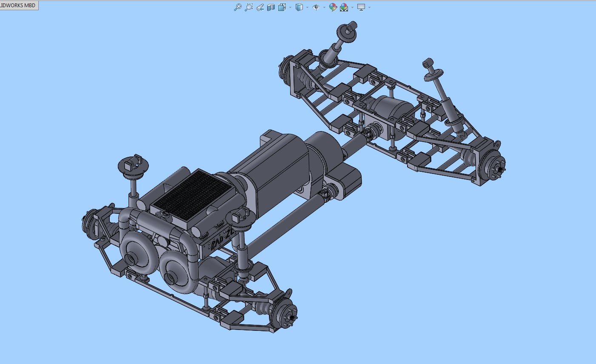
Task: Click the Zoom to Fit icon
Action: pos(238,7)
